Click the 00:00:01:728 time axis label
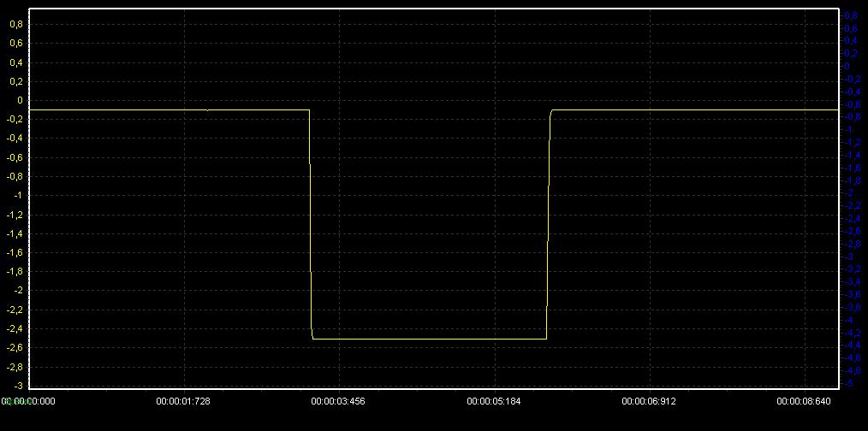Viewport: 868px width, 431px height. click(182, 400)
